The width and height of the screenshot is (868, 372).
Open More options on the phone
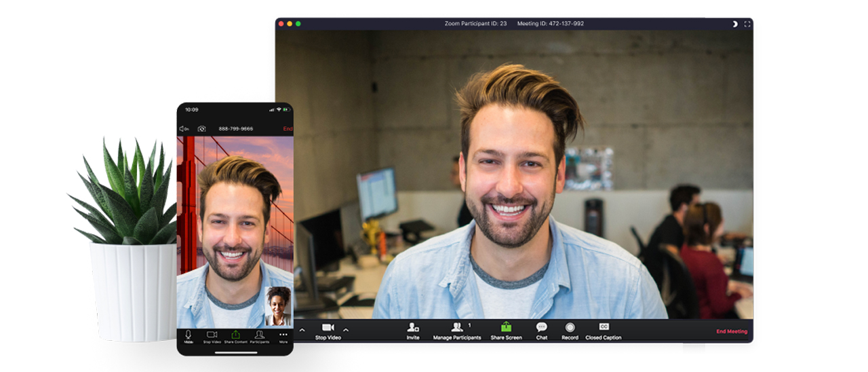pos(283,337)
